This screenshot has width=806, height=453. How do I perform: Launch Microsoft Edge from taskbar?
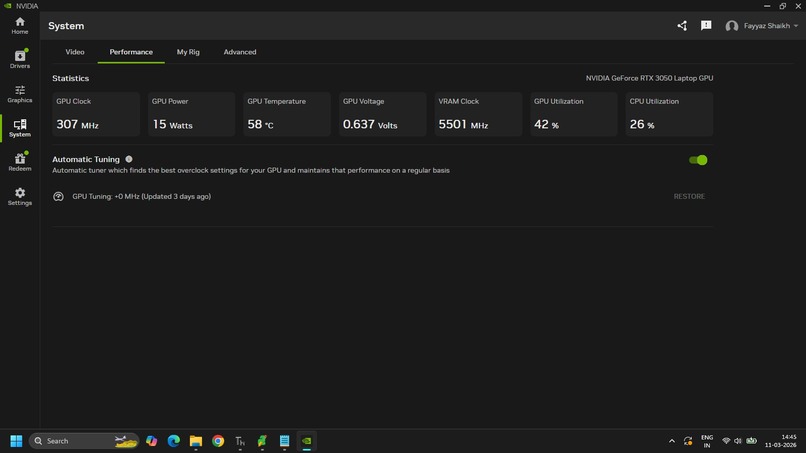(x=174, y=441)
